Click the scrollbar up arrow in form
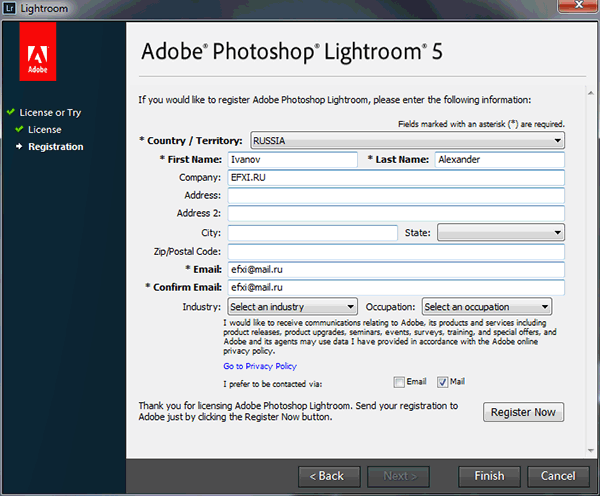Screen dimensions: 600x496 point(591,93)
